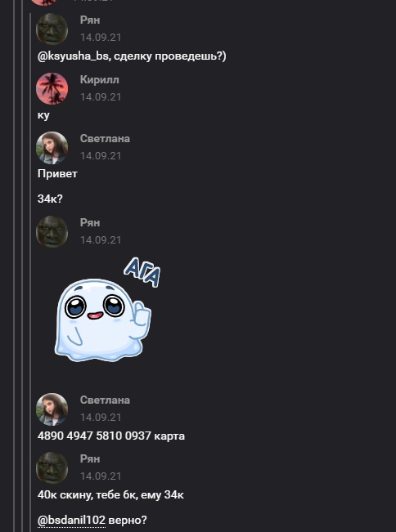Click the name Светлана above the card number
This screenshot has width=396, height=532.
[x=105, y=400]
